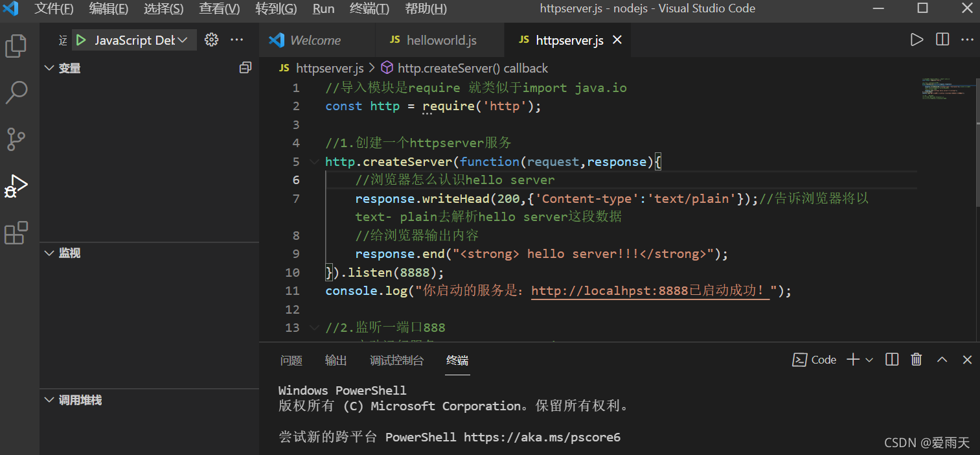Open the Source Control view
Screen dimensions: 980x455
pos(16,139)
